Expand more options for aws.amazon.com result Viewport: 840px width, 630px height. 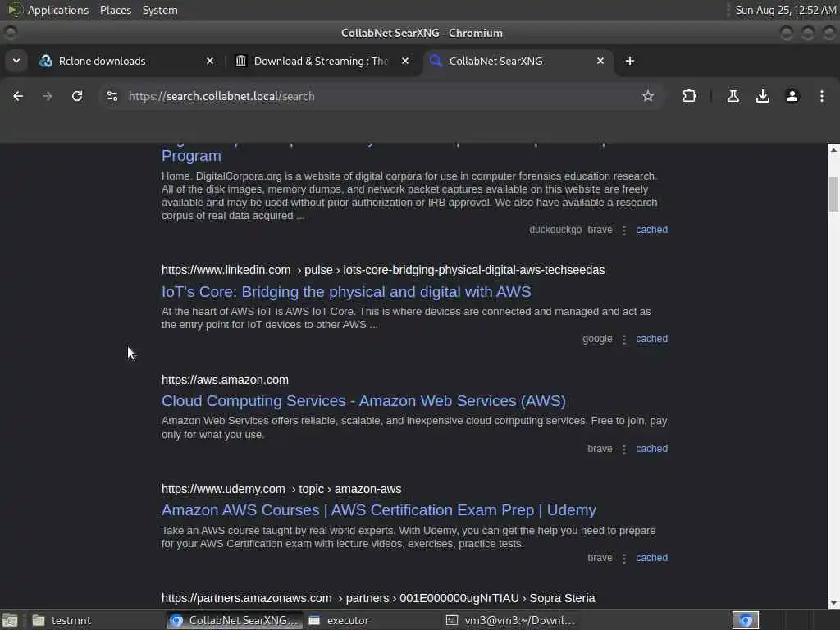point(624,449)
